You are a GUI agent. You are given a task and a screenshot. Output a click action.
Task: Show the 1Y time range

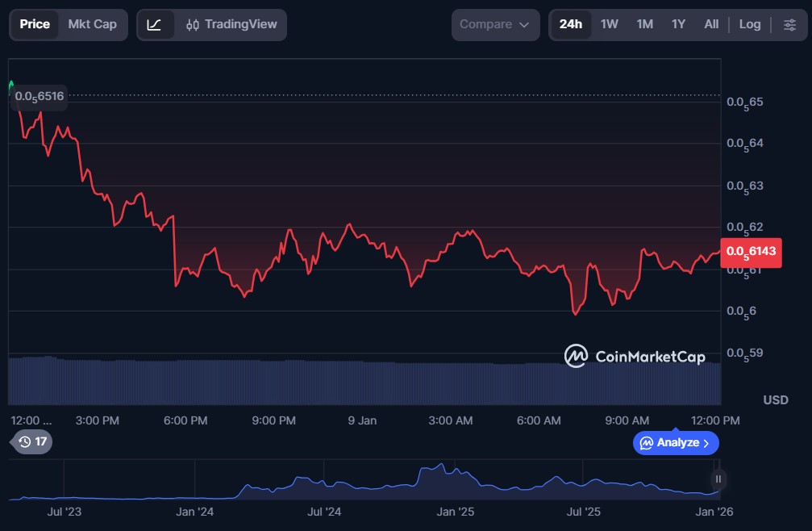pyautogui.click(x=678, y=24)
